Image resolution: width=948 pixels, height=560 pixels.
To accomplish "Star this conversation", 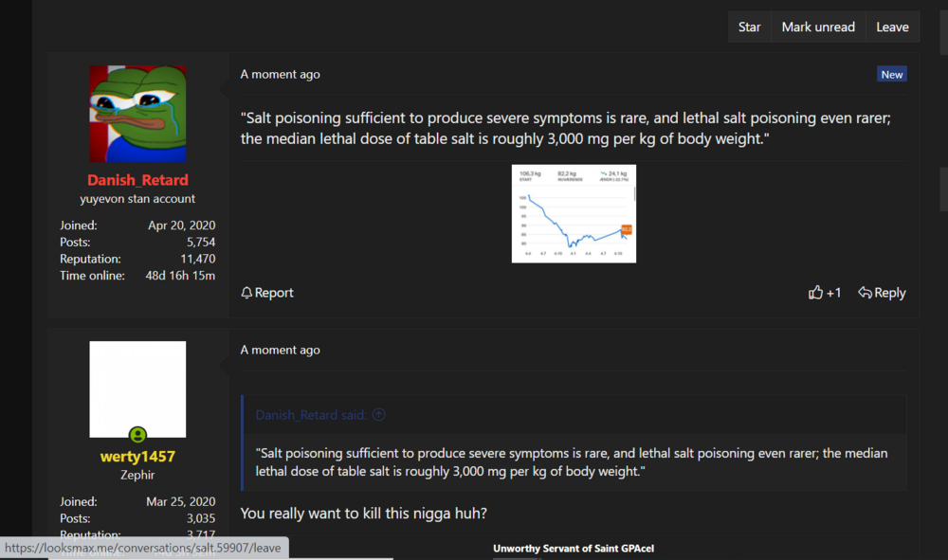I will (x=749, y=27).
